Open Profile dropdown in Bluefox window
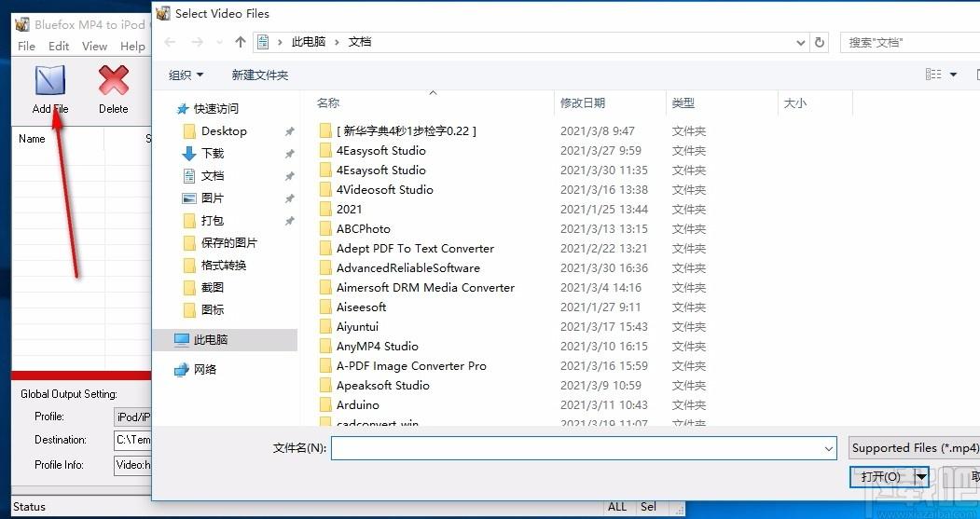 pyautogui.click(x=132, y=417)
